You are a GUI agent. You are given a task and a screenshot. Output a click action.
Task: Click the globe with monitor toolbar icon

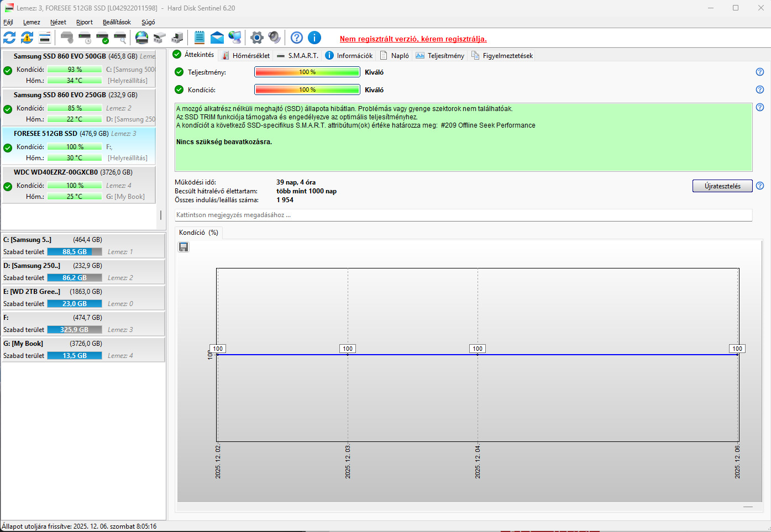tap(235, 38)
